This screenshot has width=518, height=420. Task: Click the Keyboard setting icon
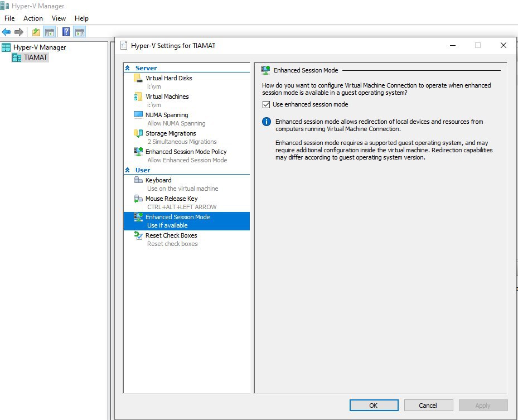coord(138,180)
